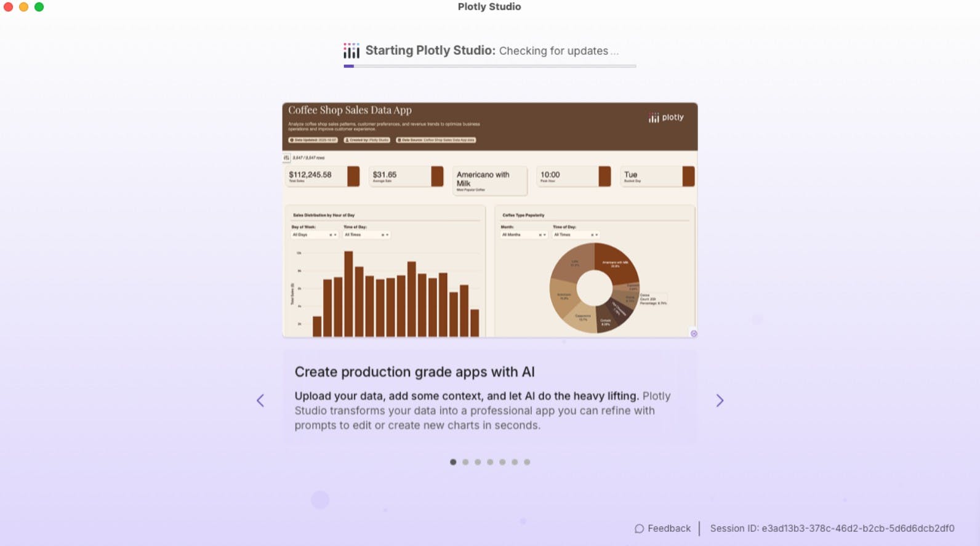This screenshot has width=980, height=546.
Task: Click the filter icon next to the rows counter
Action: [x=286, y=158]
